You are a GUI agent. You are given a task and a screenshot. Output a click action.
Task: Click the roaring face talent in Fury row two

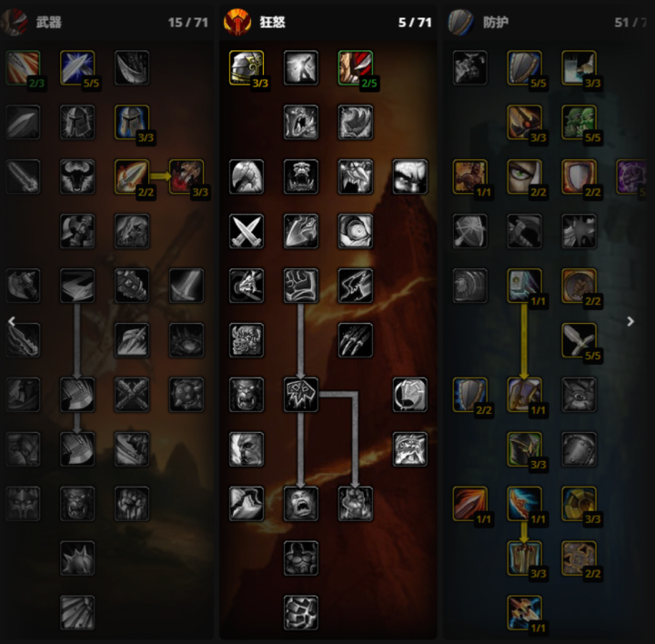301,122
